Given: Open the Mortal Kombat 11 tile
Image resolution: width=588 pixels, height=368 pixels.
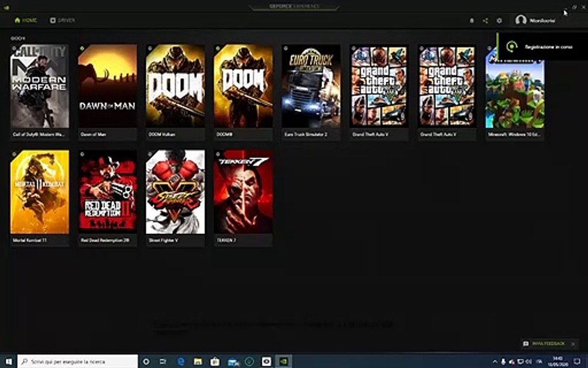Looking at the screenshot, I should pos(40,198).
